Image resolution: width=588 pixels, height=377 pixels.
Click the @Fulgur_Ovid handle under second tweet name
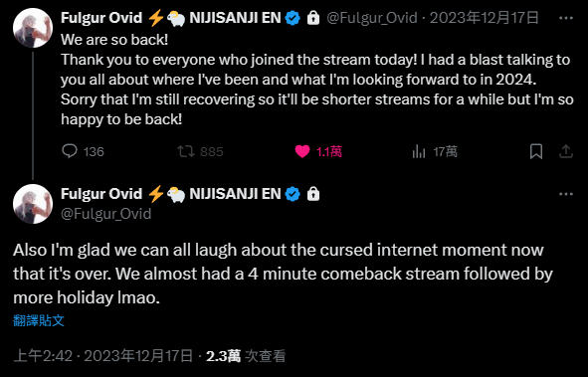[x=106, y=214]
